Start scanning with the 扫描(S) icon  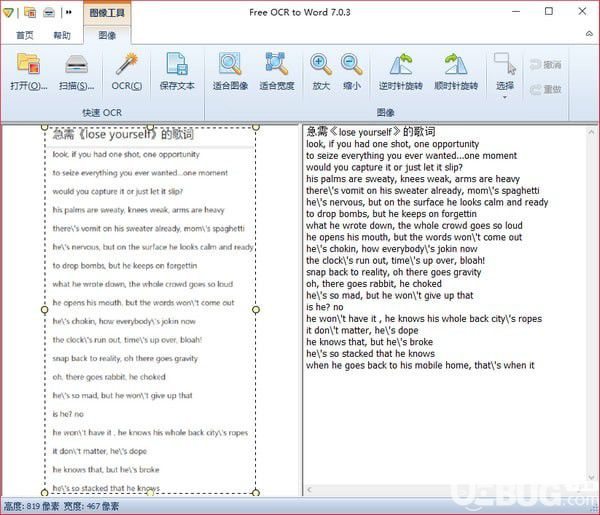click(77, 72)
